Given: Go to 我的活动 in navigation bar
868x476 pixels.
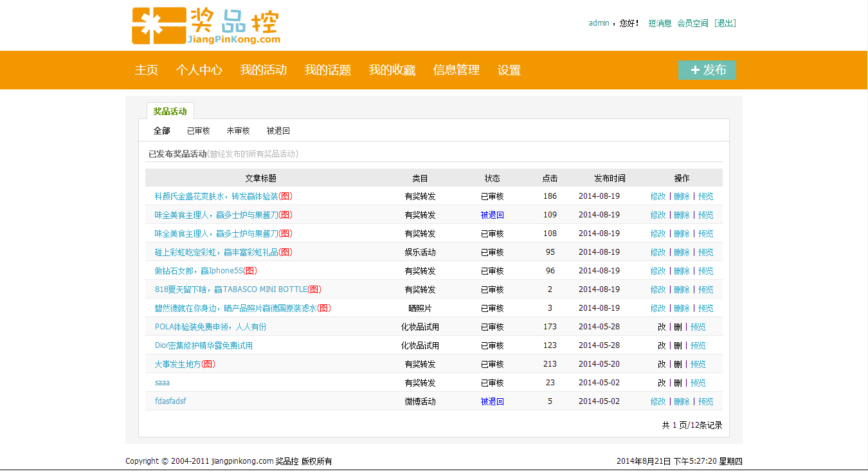Looking at the screenshot, I should tap(264, 70).
